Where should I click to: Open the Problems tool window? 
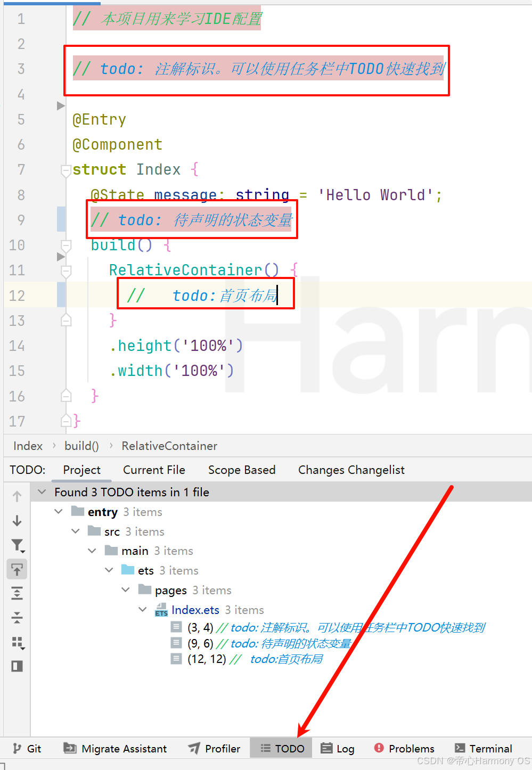coord(404,748)
